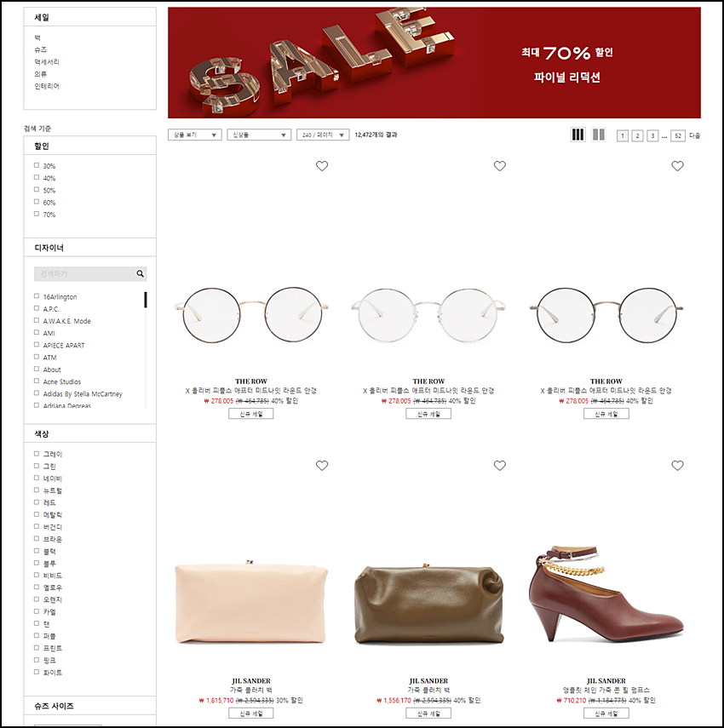Open the 상품 보기 dropdown
This screenshot has height=728, width=724.
pyautogui.click(x=194, y=135)
